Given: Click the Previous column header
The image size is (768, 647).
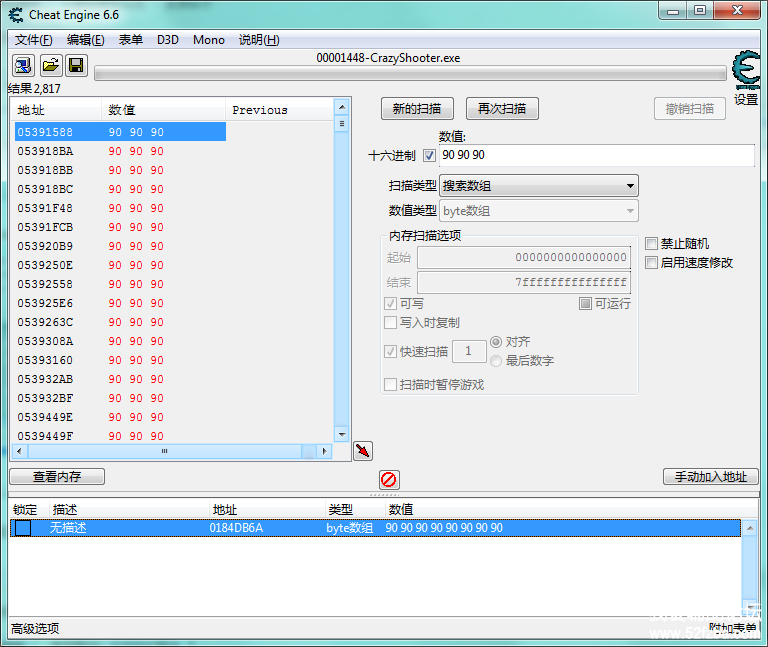Looking at the screenshot, I should tap(279, 110).
